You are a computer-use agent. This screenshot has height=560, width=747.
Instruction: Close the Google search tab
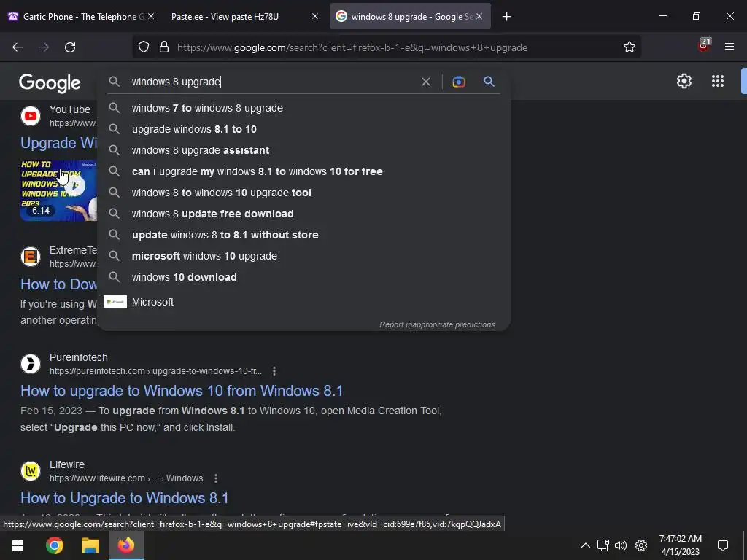[479, 16]
